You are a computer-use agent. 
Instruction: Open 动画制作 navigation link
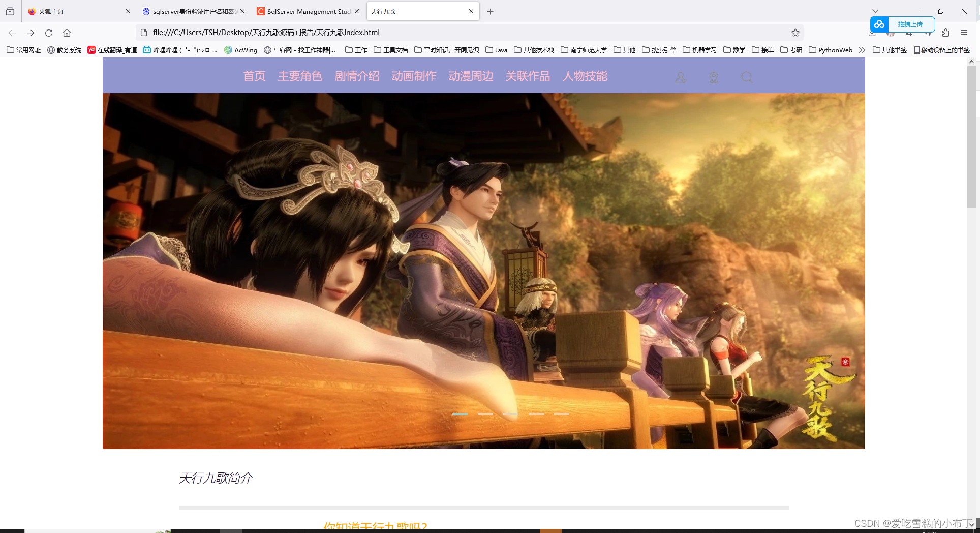[414, 76]
